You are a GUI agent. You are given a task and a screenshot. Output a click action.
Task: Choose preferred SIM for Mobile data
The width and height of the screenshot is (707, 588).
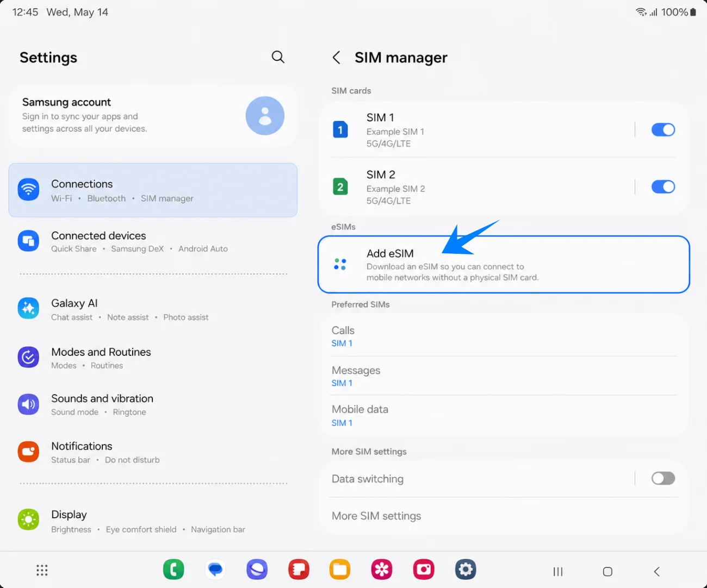coord(504,416)
